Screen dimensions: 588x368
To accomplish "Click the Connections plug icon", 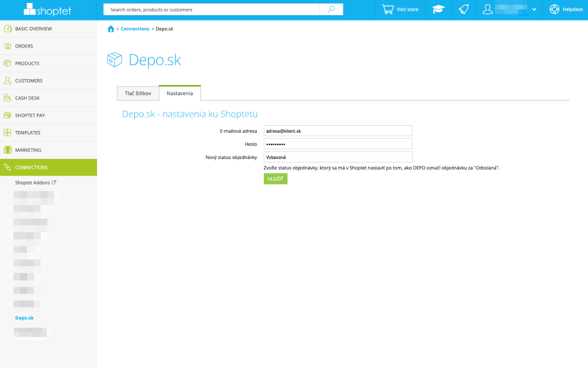I will (x=7, y=167).
